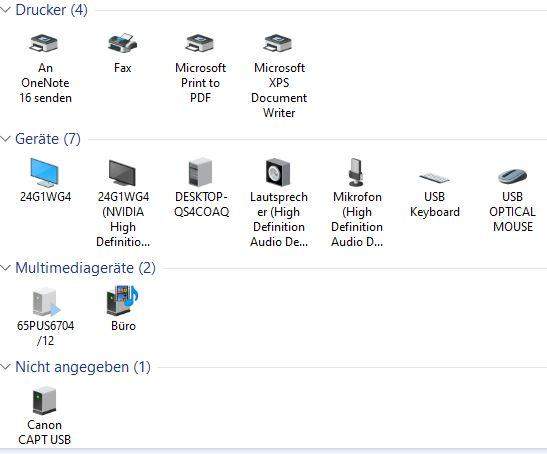Collapse the Multimediageräte (2) group
Screen dimensions: 547x454
click(x=5, y=268)
